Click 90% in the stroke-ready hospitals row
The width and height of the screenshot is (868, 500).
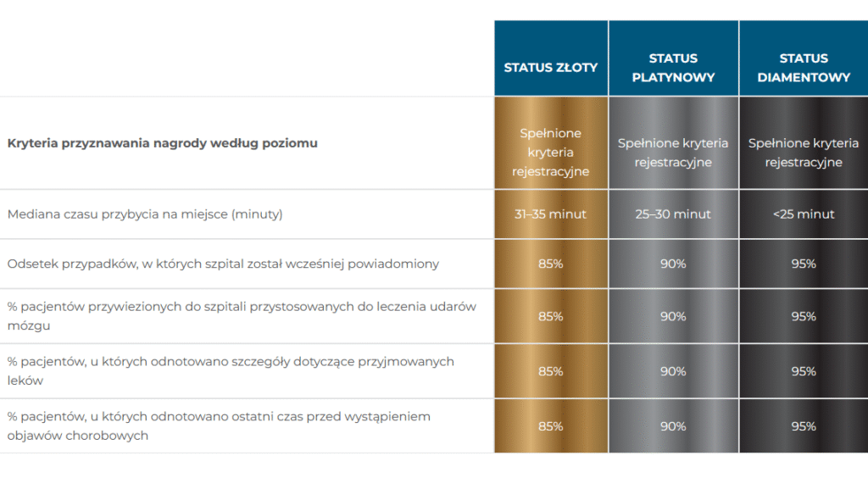673,316
